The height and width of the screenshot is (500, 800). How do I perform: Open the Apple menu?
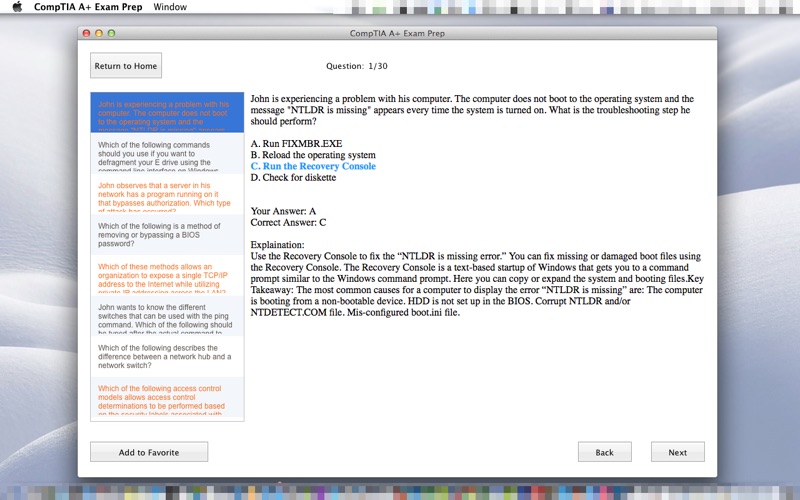click(17, 7)
